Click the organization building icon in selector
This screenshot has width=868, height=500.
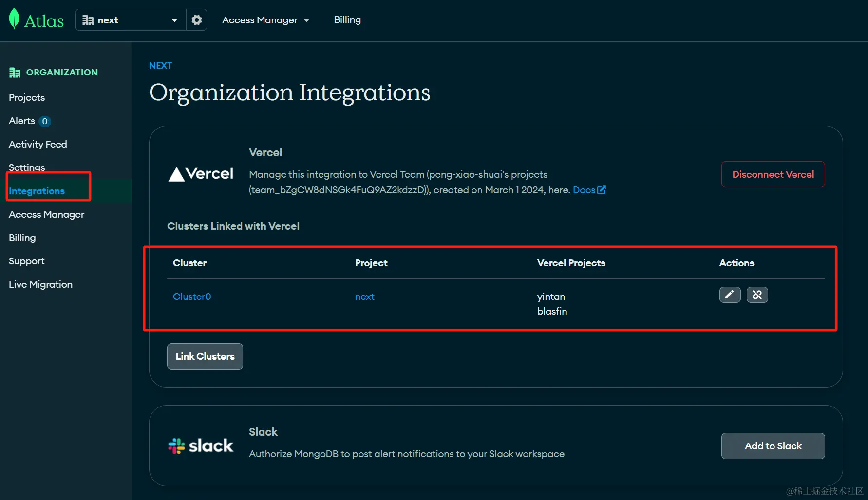[x=88, y=20]
